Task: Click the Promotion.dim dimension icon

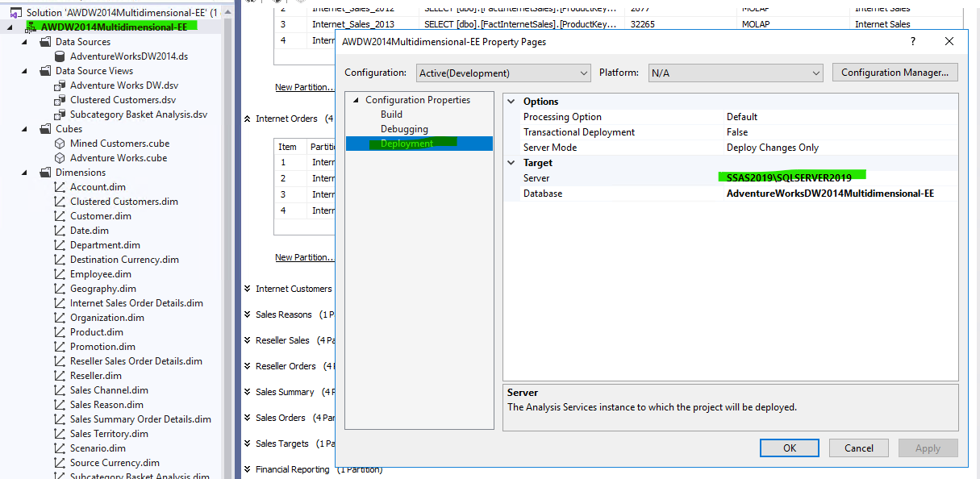Action: tap(60, 347)
